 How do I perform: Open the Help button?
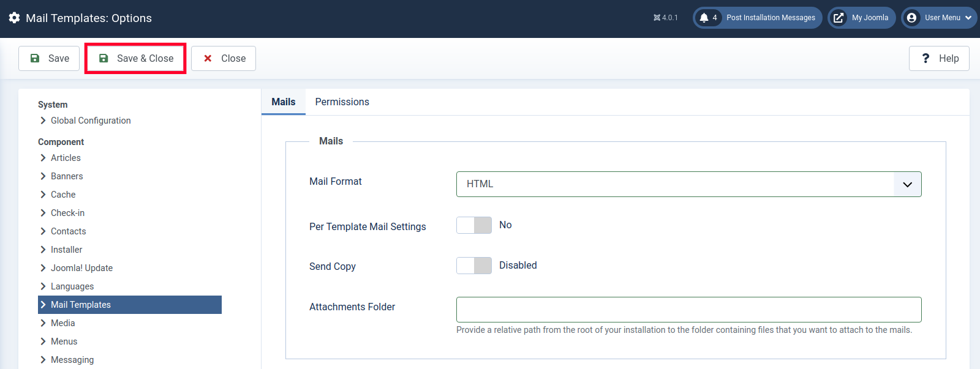point(939,58)
